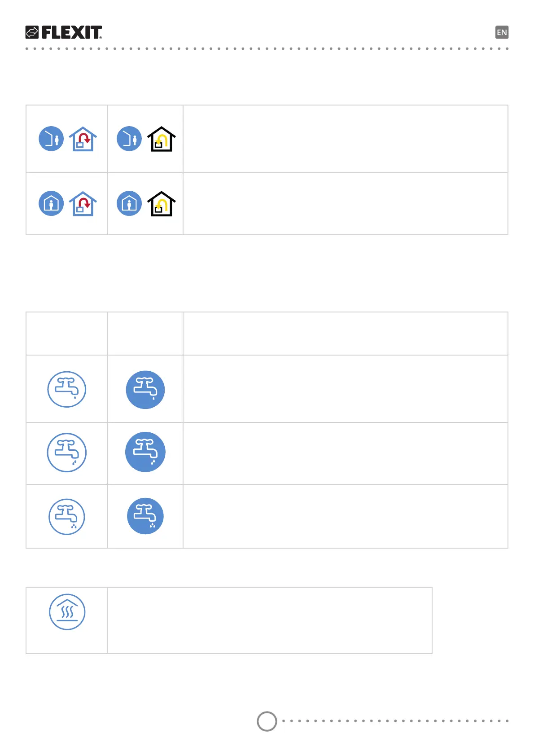Click the red-arrow house next to person-in-house icon
This screenshot has width=534, height=756.
[x=83, y=204]
